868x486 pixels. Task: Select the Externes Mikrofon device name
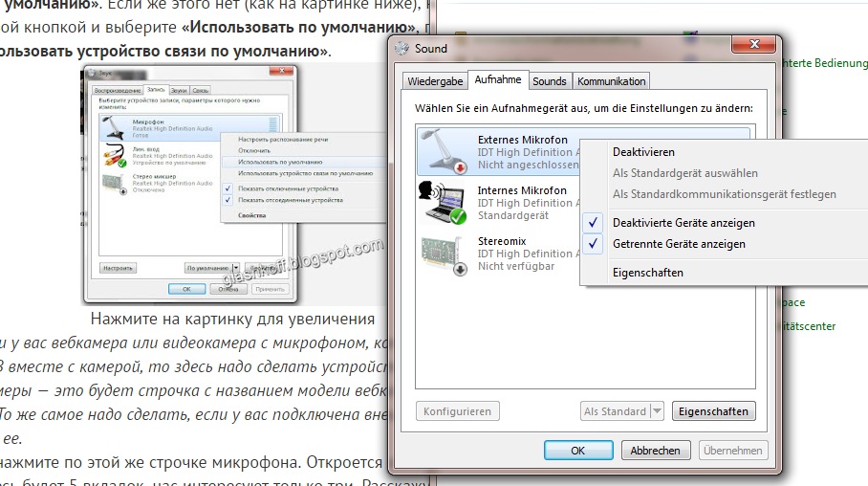pyautogui.click(x=523, y=140)
